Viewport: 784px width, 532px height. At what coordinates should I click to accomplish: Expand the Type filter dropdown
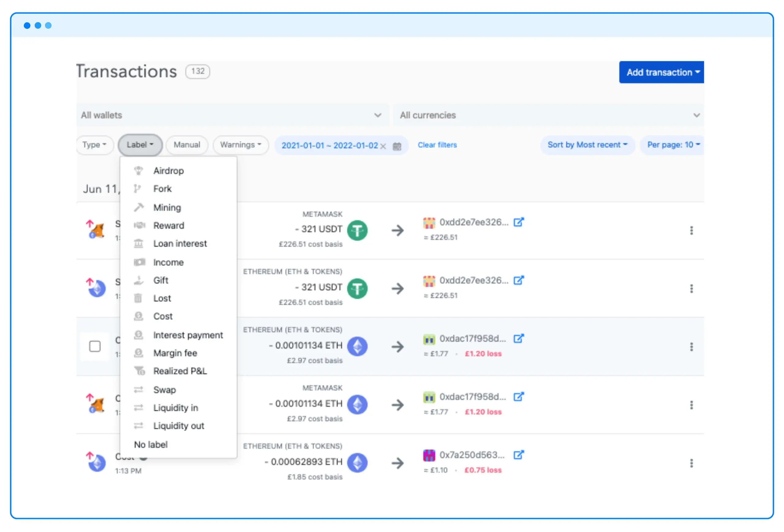pyautogui.click(x=94, y=145)
